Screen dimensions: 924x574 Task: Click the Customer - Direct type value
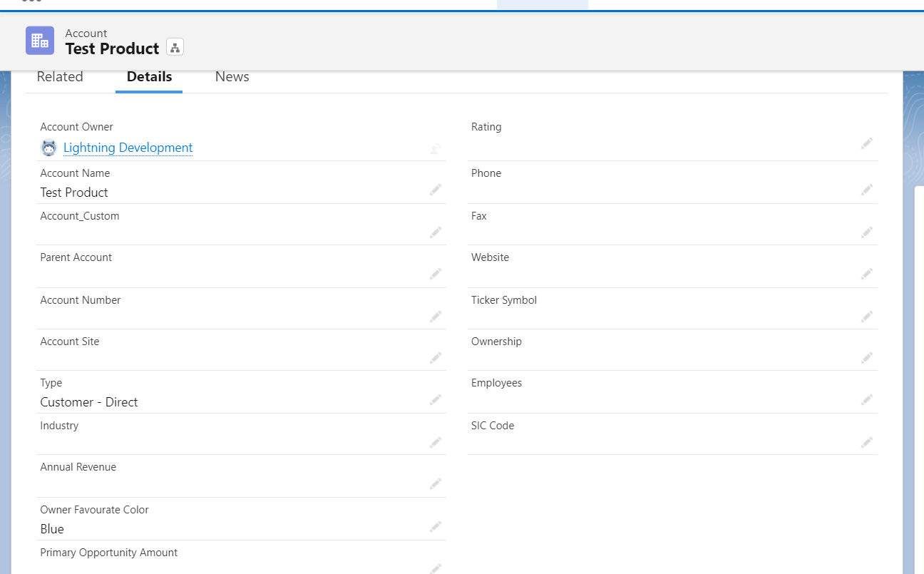pyautogui.click(x=89, y=402)
